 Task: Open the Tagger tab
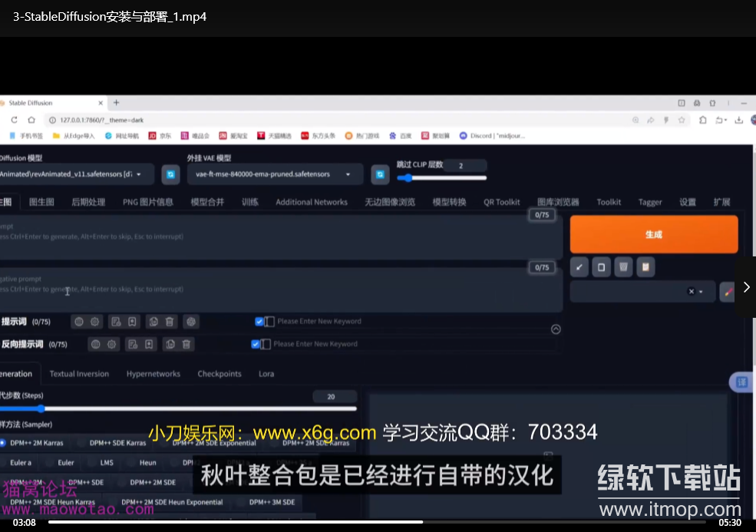click(650, 202)
